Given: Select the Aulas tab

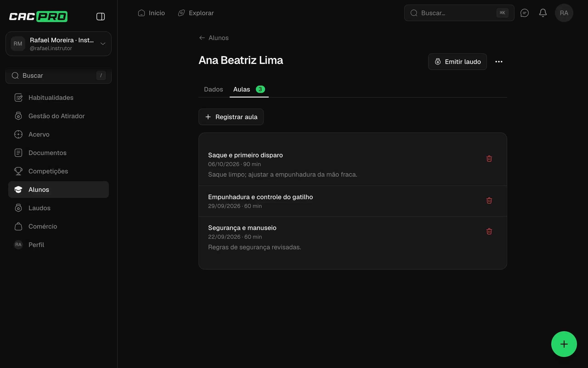Looking at the screenshot, I should pyautogui.click(x=249, y=89).
